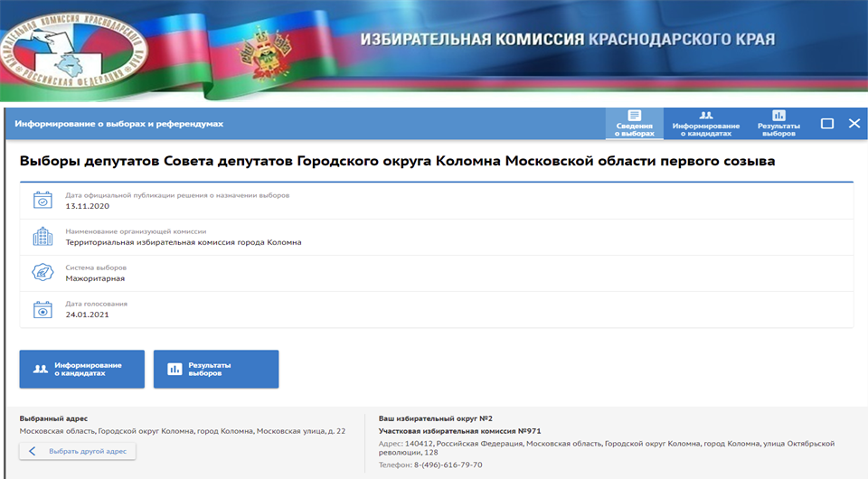Screen dimensions: 868x488
Task: Click the Дата голосования calendar icon
Action: [42, 309]
